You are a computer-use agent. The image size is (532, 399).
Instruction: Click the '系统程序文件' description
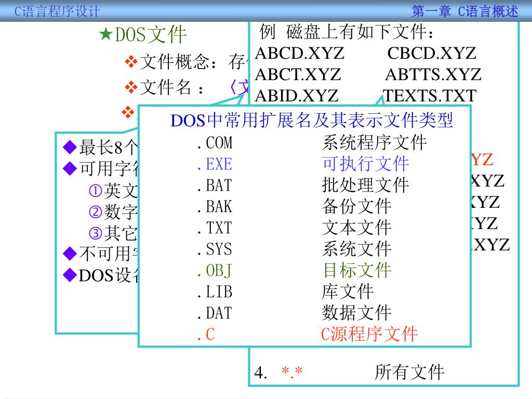374,142
